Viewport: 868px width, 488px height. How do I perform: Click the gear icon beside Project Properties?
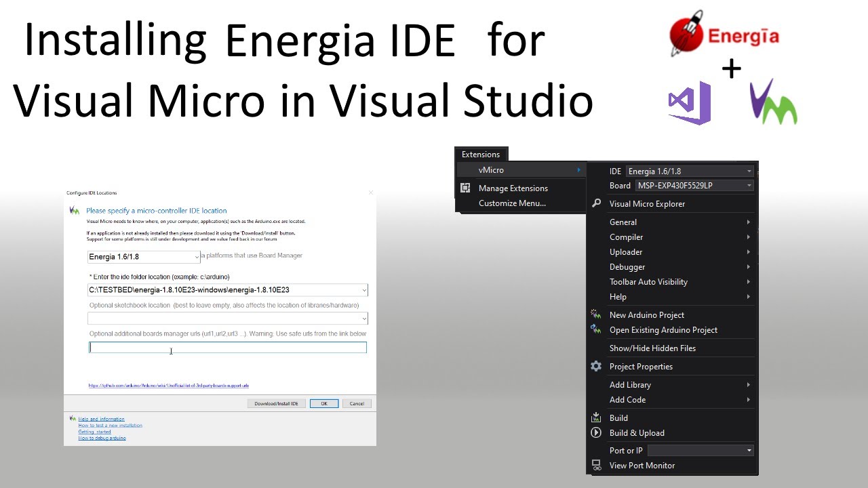(596, 366)
